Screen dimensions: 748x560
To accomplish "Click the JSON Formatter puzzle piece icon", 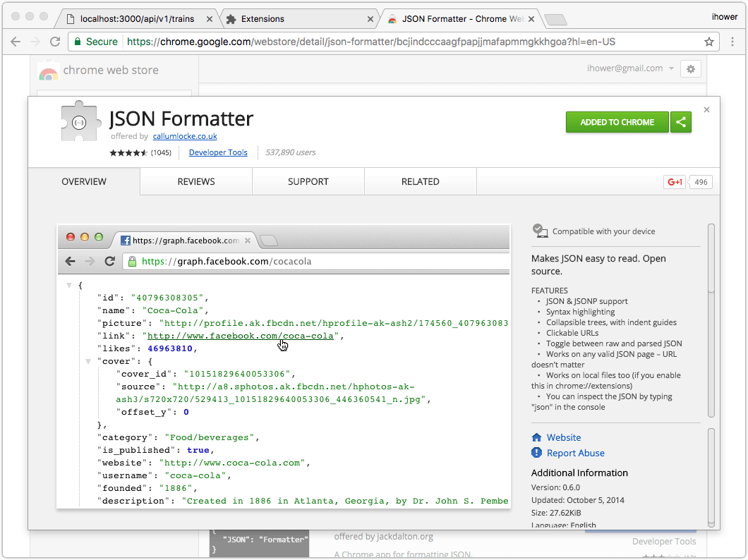I will coord(80,121).
